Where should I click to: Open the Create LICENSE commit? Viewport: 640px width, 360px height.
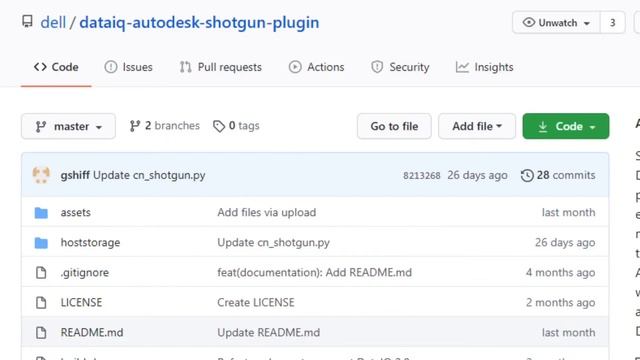click(x=256, y=302)
